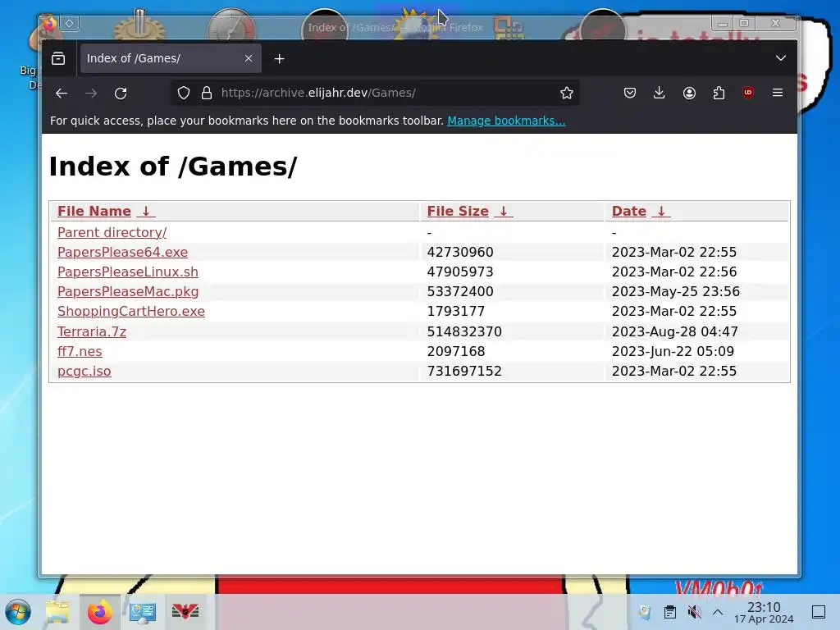Open the Extensions puzzle icon

pos(719,94)
